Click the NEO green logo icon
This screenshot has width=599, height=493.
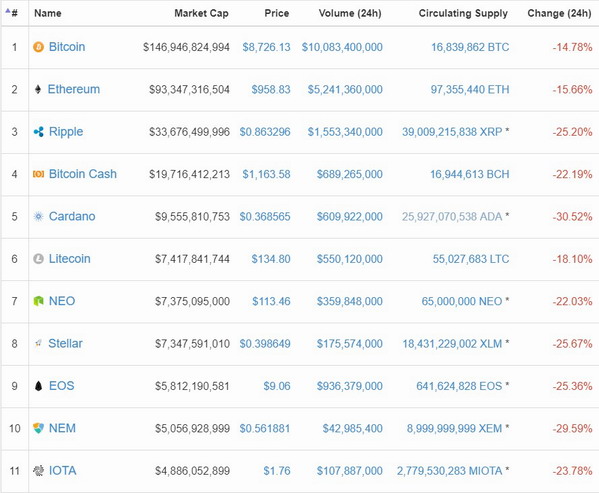(38, 301)
